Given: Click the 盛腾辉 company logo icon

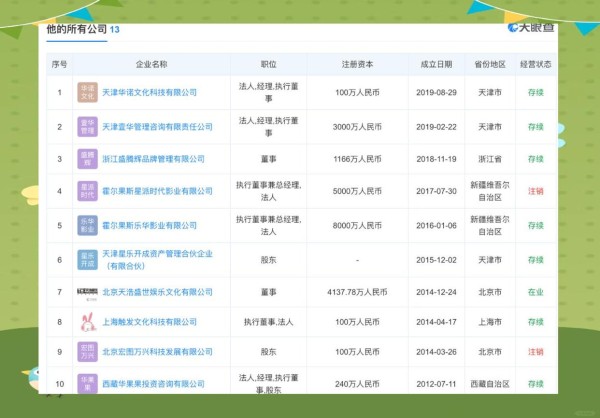Looking at the screenshot, I should click(87, 159).
